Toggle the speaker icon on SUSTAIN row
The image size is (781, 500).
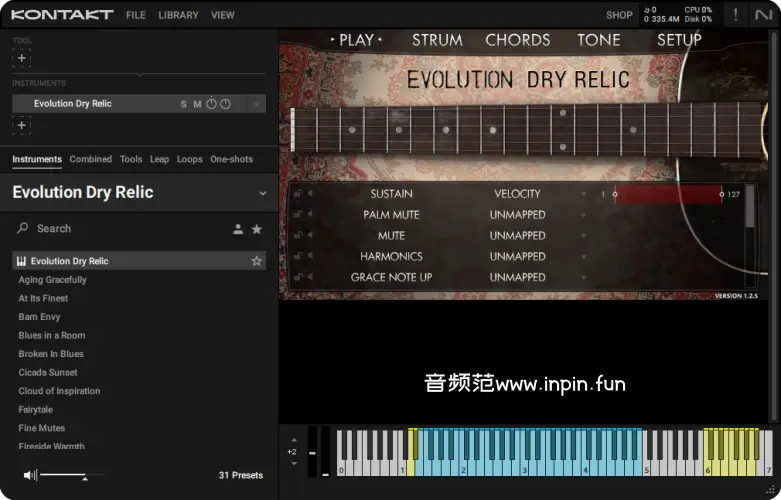pos(310,193)
